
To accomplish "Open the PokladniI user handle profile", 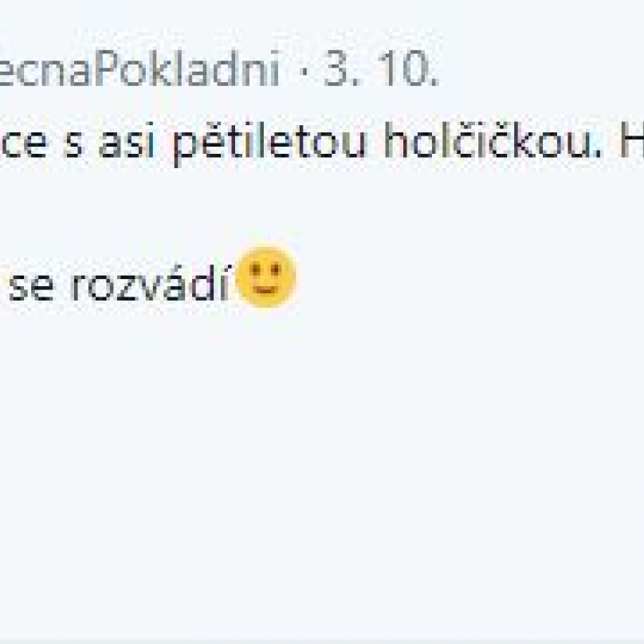I will pos(139,69).
